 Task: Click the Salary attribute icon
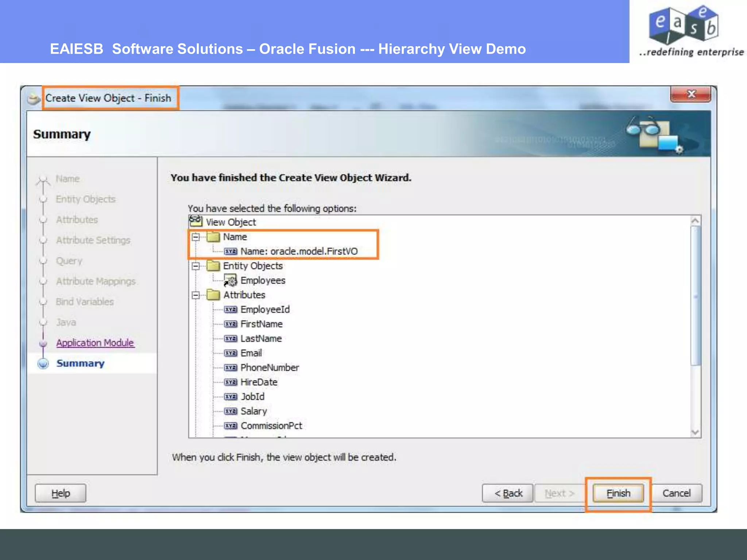tap(231, 411)
